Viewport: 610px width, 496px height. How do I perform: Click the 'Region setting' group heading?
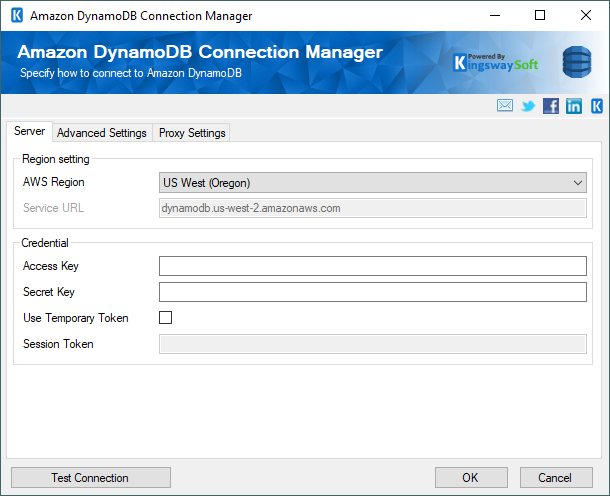(x=56, y=159)
